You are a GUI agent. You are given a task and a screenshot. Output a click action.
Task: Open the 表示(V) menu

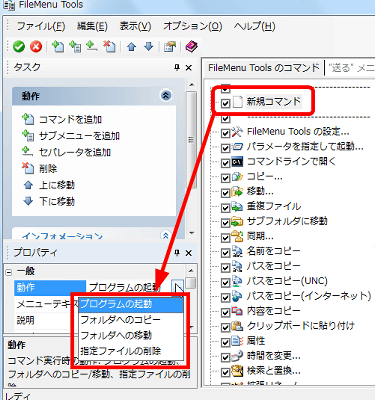pos(135,26)
